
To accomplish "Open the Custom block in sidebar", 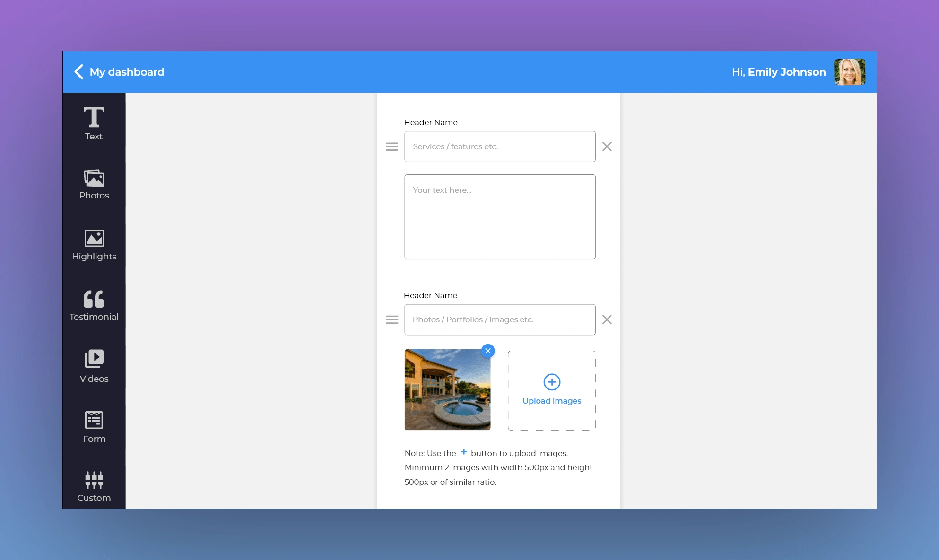I will pyautogui.click(x=94, y=487).
